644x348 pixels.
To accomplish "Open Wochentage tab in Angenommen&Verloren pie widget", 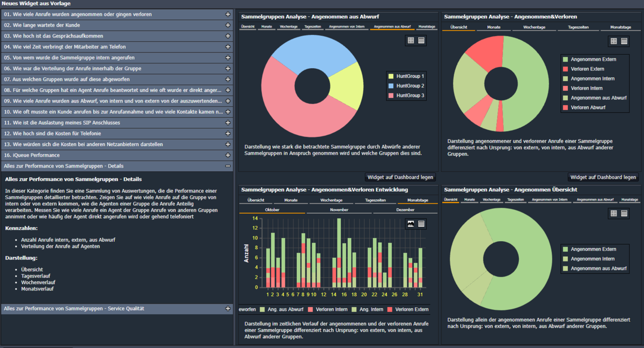I will 535,27.
